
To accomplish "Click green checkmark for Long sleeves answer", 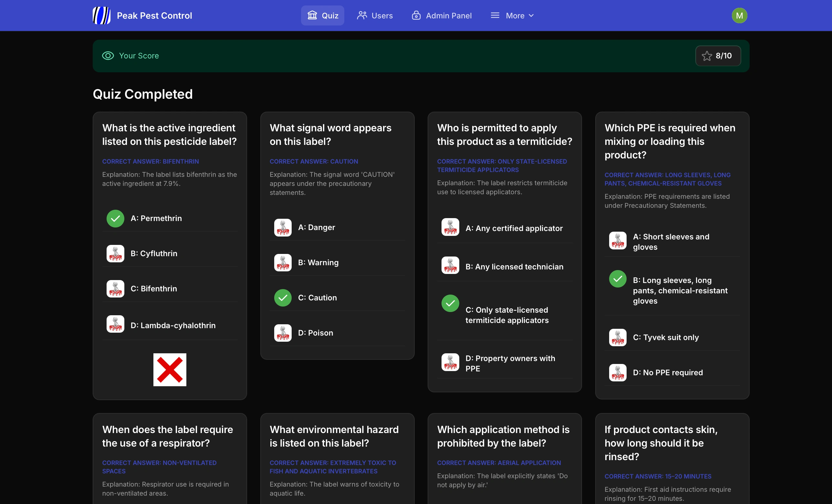I will [x=617, y=279].
